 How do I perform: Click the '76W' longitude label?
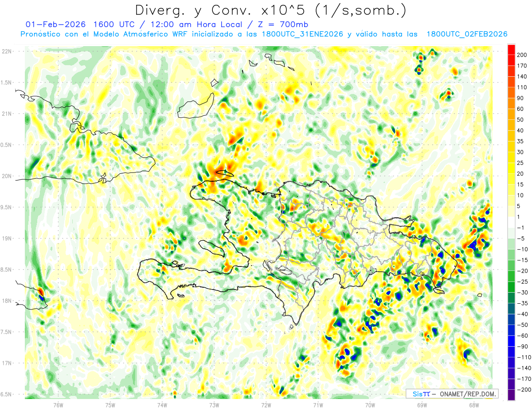(58, 405)
